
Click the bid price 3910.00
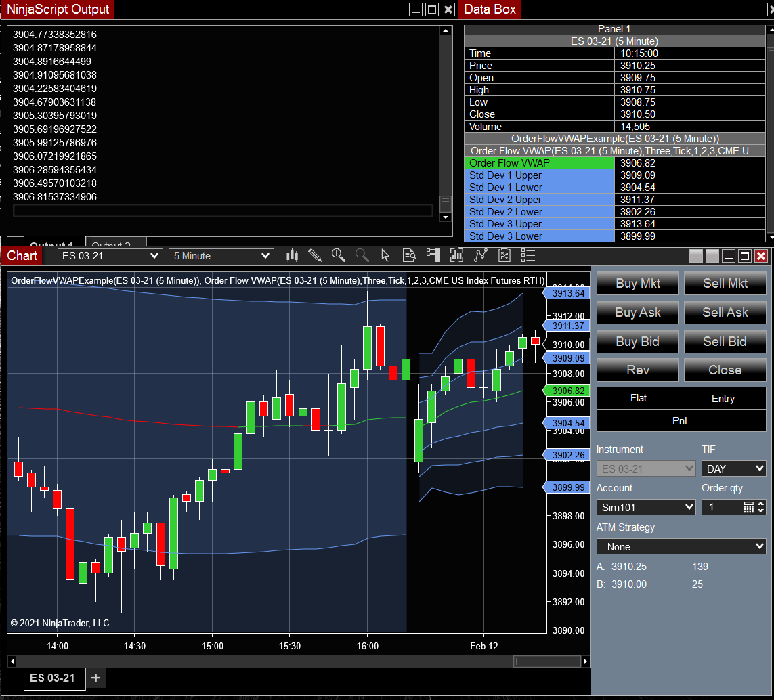(x=629, y=584)
